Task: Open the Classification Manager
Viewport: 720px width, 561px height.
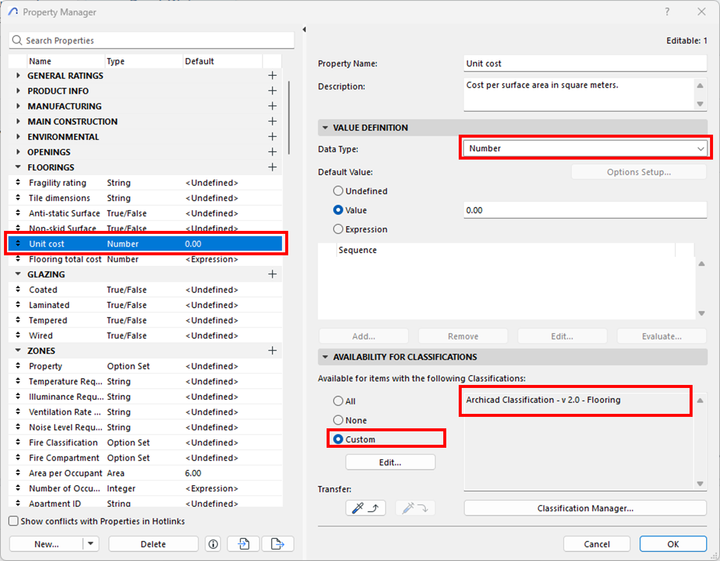Action: point(585,508)
